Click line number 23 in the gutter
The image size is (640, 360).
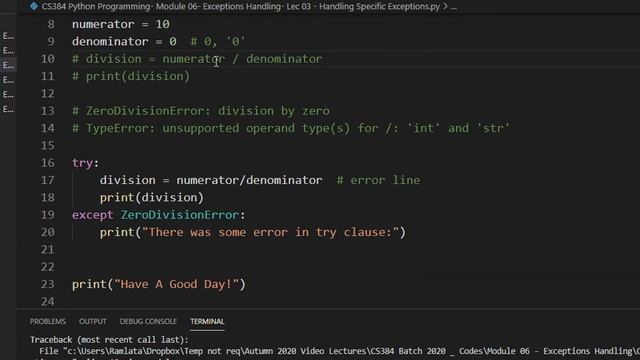tap(48, 284)
